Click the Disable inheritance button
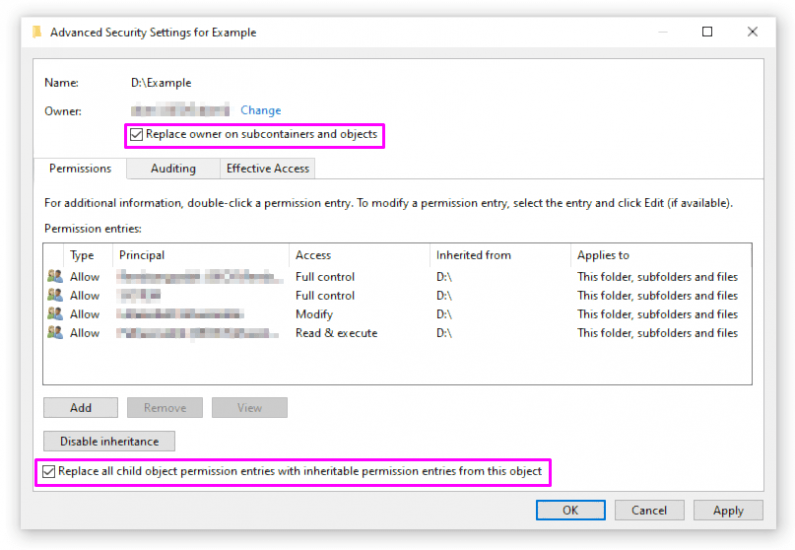Viewport: 795px width, 550px height. click(x=109, y=441)
